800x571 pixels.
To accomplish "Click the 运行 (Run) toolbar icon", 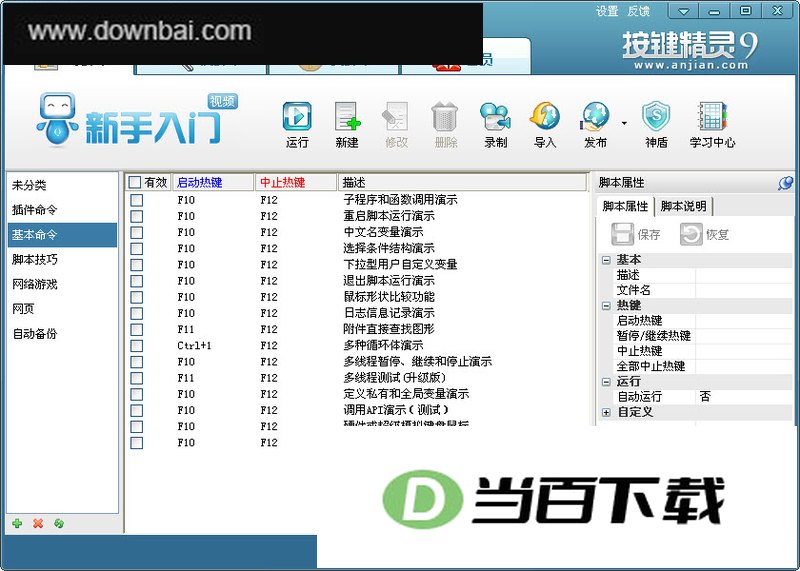I will (x=297, y=116).
